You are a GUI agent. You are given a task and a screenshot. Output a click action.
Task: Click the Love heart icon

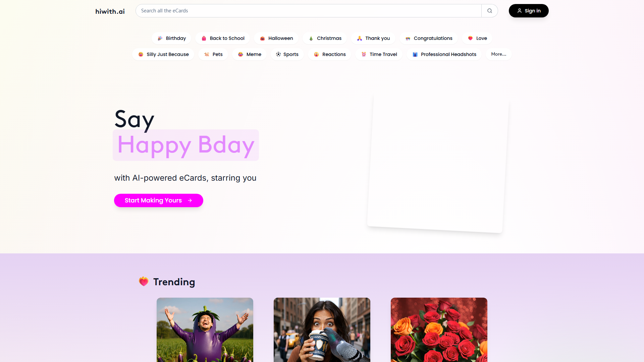point(471,38)
